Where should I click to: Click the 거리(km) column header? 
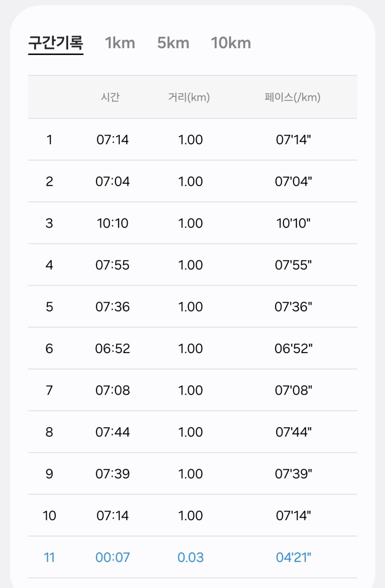click(189, 97)
